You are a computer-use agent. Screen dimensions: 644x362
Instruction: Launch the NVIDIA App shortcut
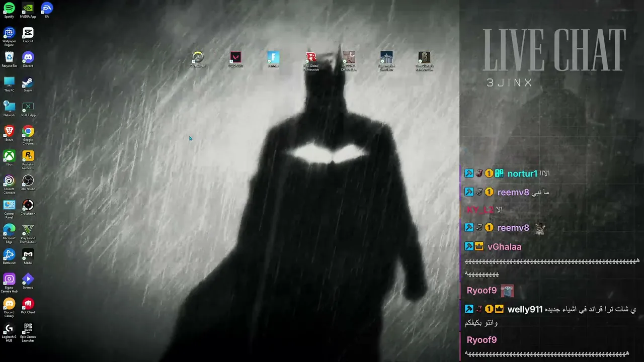(28, 11)
